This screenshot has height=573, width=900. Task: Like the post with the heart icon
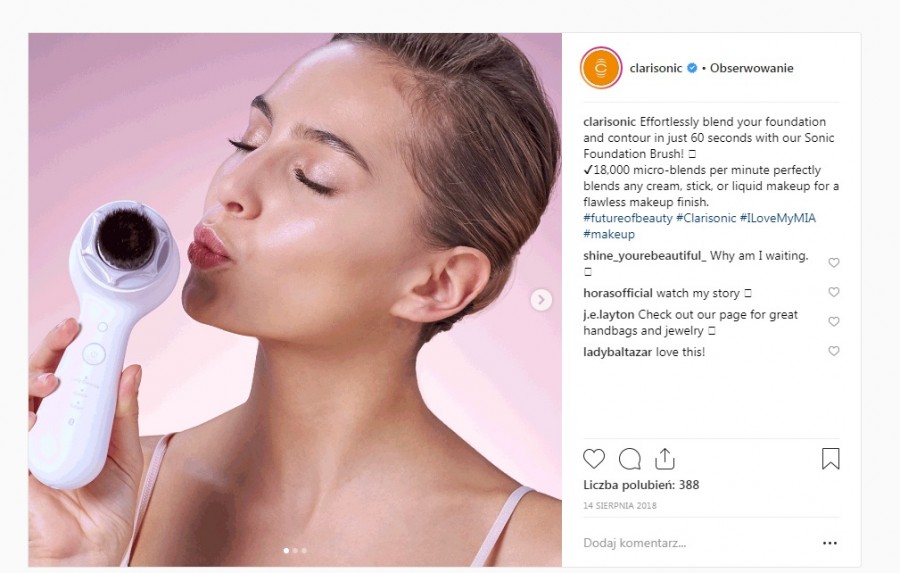(x=594, y=459)
